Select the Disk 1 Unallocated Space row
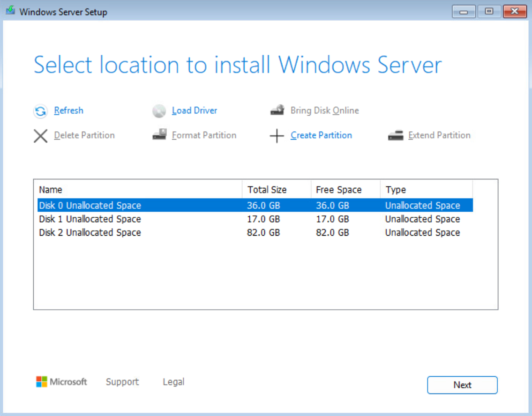 [x=255, y=219]
